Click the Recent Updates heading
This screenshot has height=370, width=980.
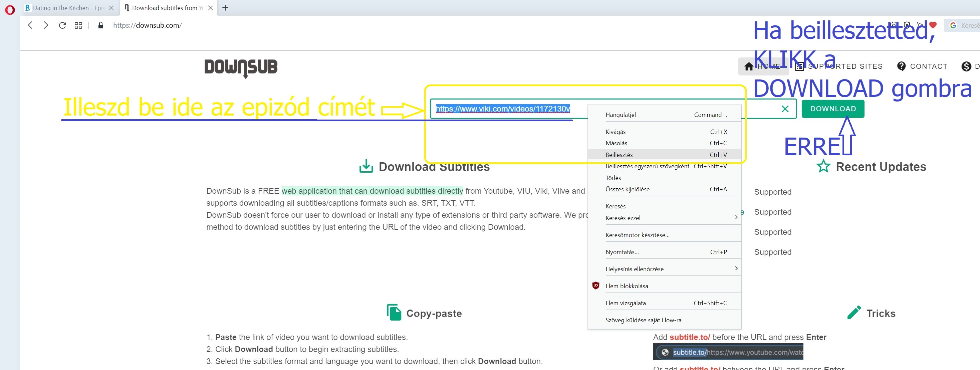pos(881,167)
